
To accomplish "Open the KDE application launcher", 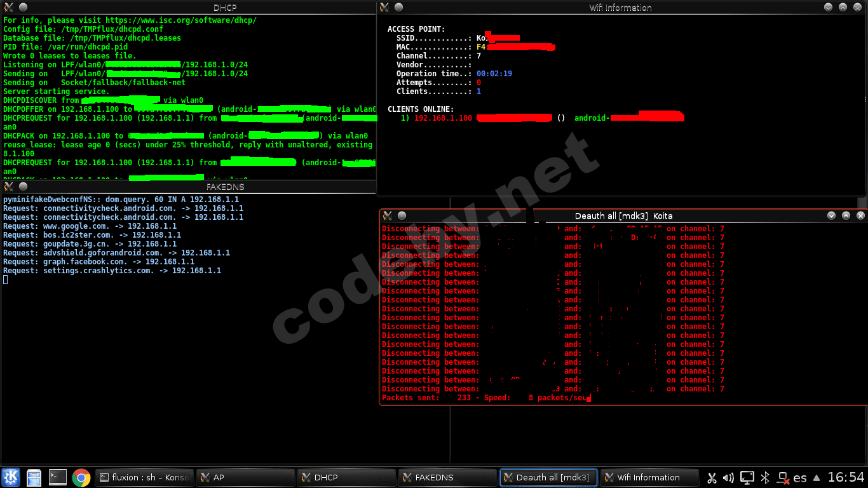I will pos(11,477).
